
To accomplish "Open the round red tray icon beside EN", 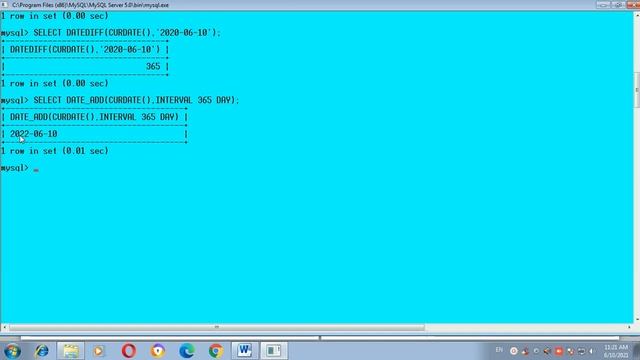I will pyautogui.click(x=513, y=351).
